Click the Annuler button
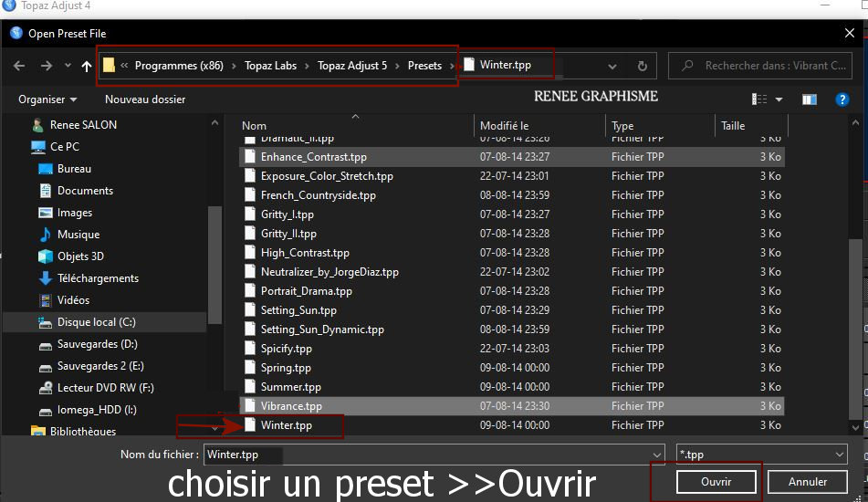Viewport: 868px width, 502px height. [807, 482]
